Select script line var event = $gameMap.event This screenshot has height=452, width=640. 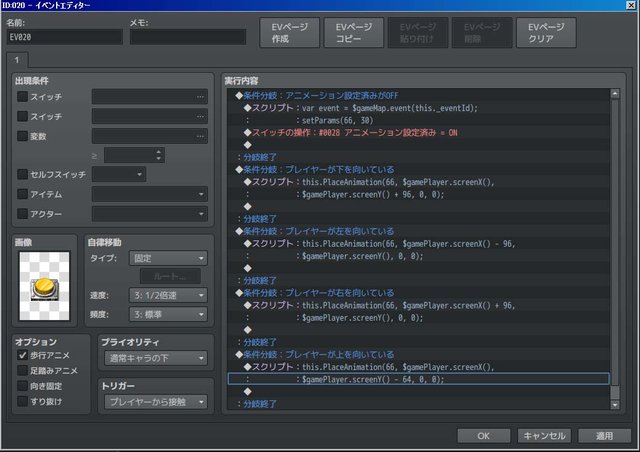[418, 108]
